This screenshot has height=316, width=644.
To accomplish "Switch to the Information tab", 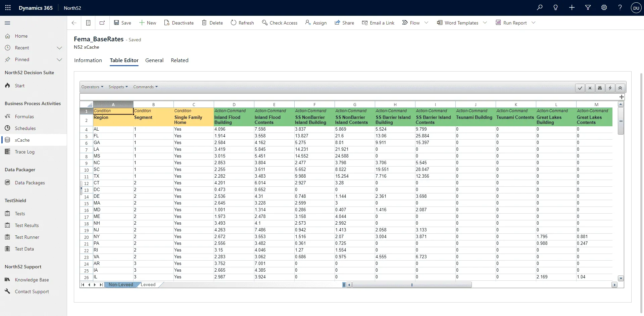I will [88, 60].
